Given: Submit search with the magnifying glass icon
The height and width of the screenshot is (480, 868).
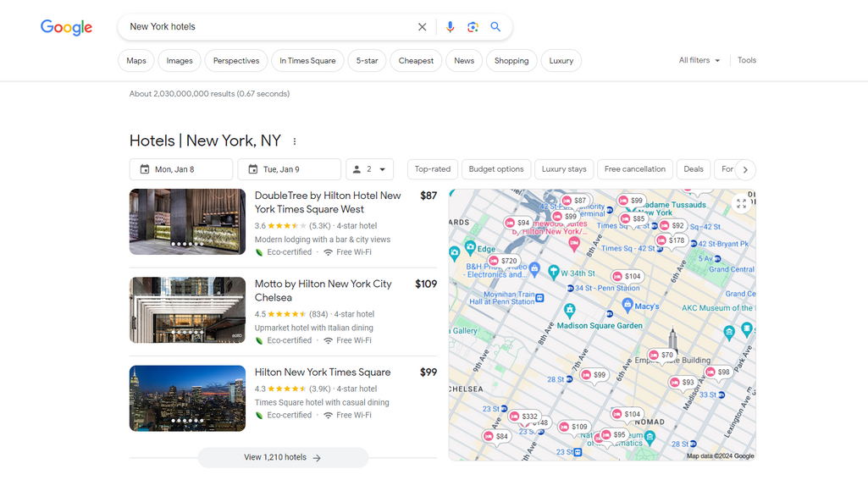Looking at the screenshot, I should 495,26.
